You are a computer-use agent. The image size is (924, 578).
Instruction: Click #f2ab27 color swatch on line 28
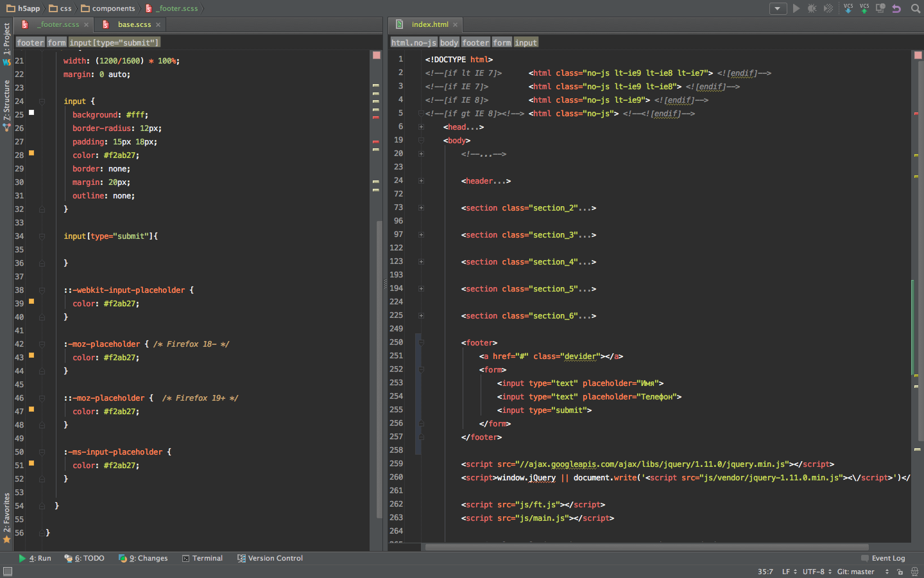click(31, 153)
